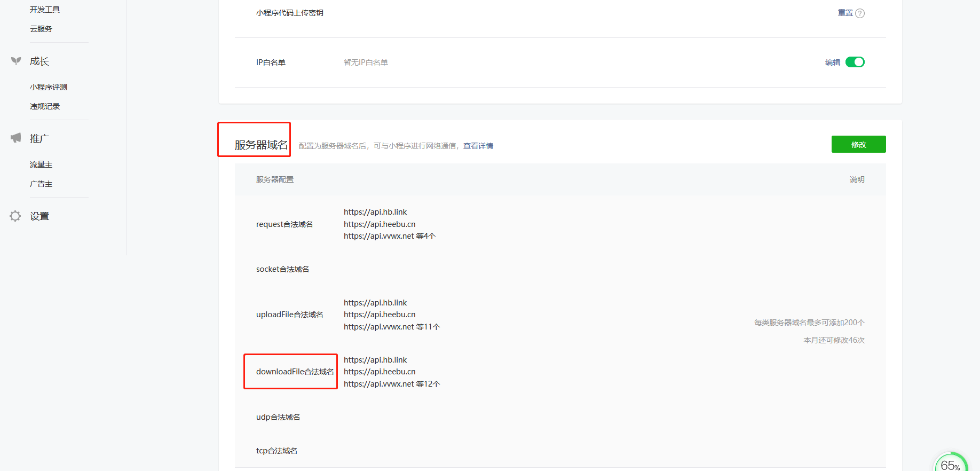Screen dimensions: 980x471
Task: Select the 推广 section label in the sidebar
Action: 39,138
